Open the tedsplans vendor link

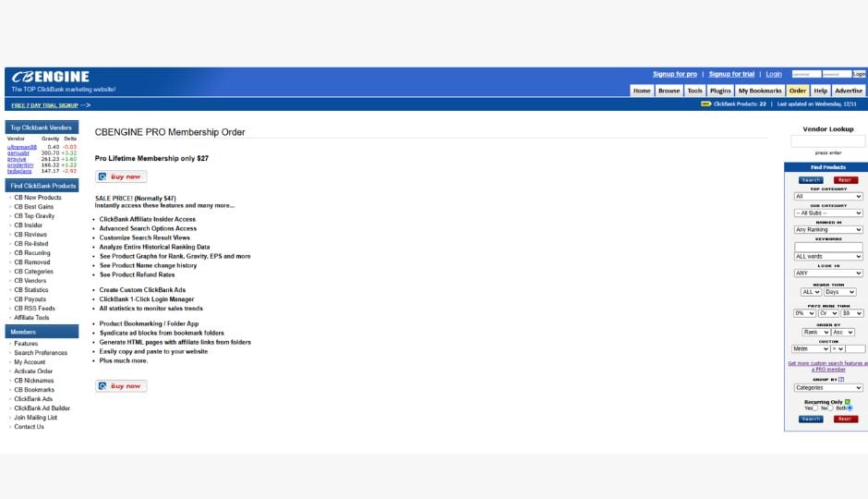pyautogui.click(x=19, y=171)
